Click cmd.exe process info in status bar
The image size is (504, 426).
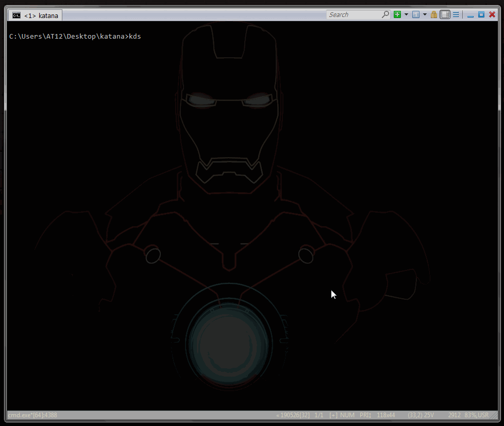pos(32,415)
